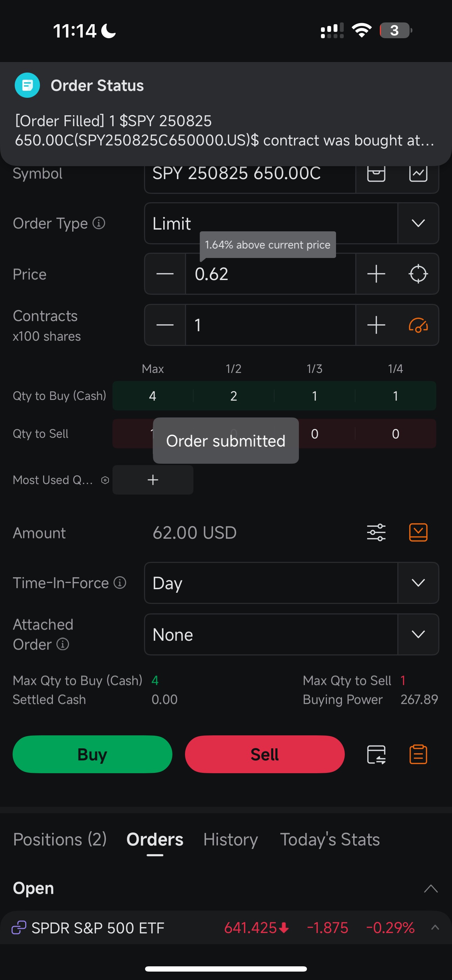
Task: Increase the price with the plus stepper
Action: (376, 274)
